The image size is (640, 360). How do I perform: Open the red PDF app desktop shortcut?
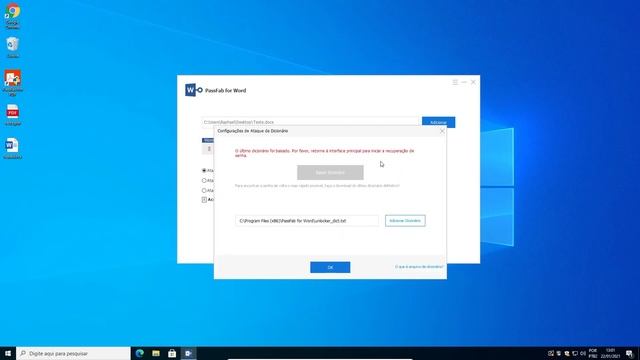point(13,83)
